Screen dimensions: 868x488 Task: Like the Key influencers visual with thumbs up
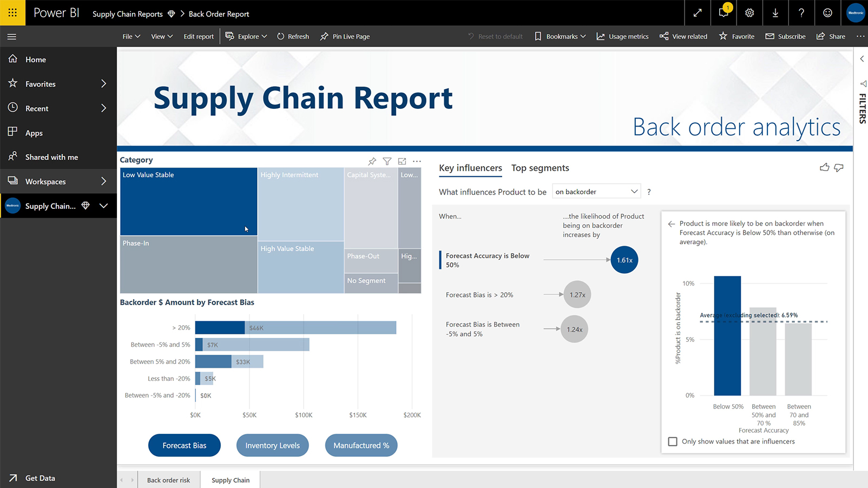pos(824,167)
